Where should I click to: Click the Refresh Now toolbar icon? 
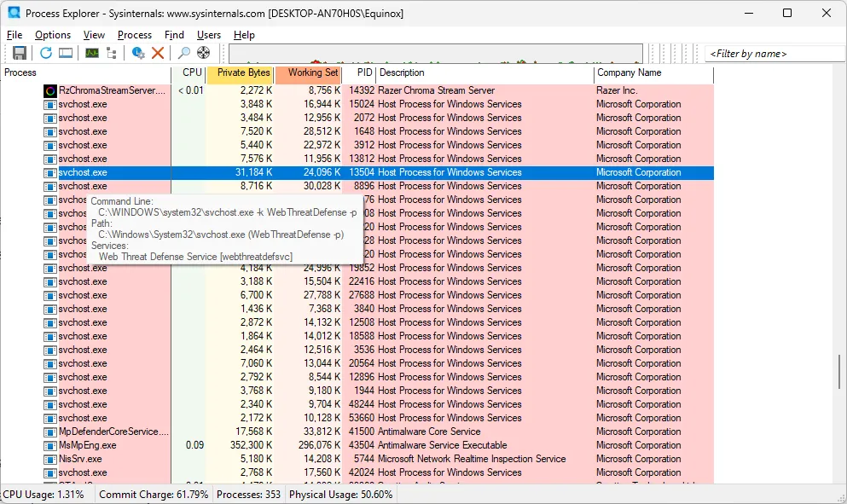(x=46, y=53)
